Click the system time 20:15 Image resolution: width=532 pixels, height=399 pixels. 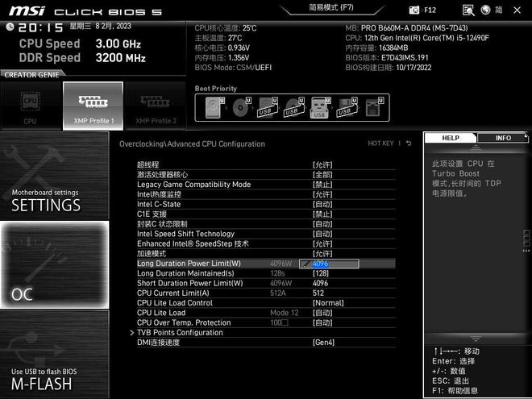point(41,27)
